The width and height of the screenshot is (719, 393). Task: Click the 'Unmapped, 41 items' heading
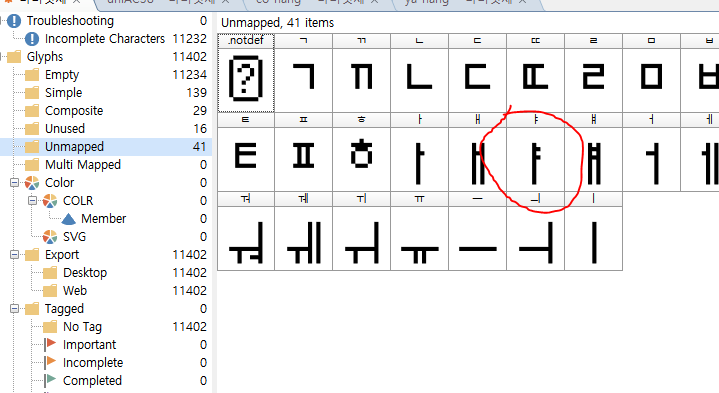[x=277, y=23]
